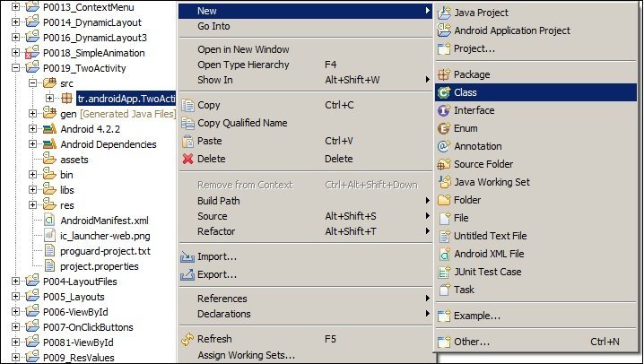Select AndroidManifest.xml in the tree
The width and height of the screenshot is (644, 364).
(x=103, y=220)
